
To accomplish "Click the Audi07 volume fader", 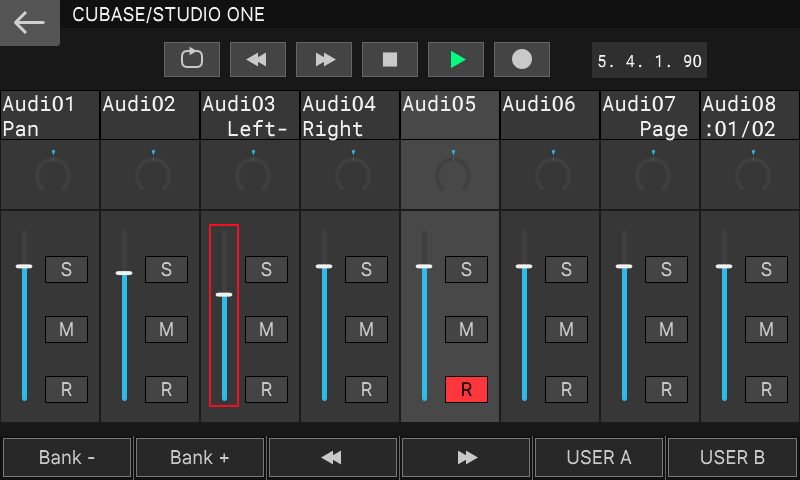I will coord(624,315).
